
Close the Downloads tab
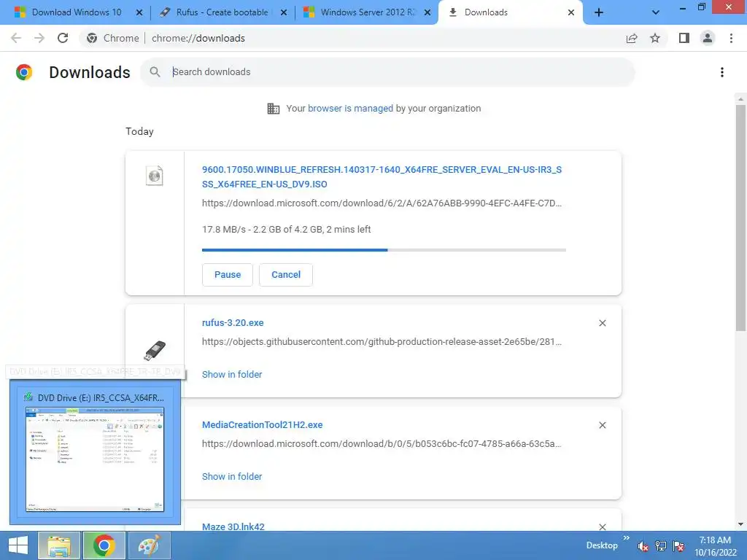click(x=570, y=12)
